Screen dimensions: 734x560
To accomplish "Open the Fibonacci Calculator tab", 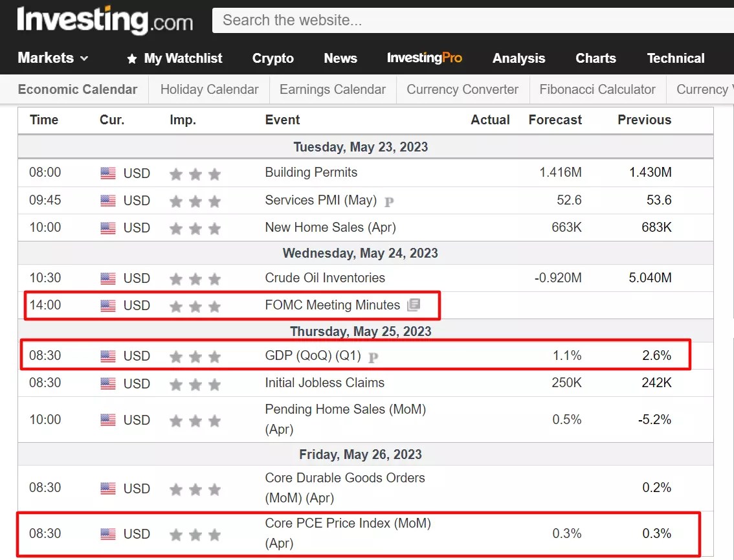I will (597, 89).
